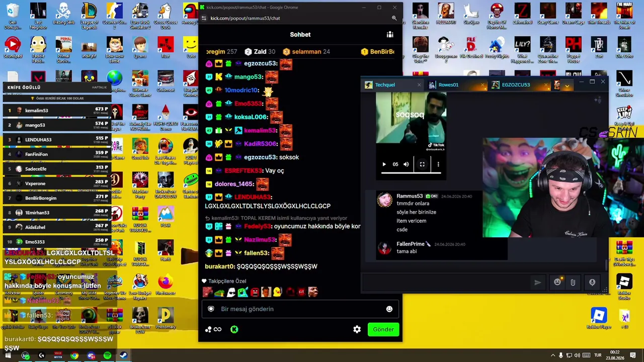Insert the yellow duck emote

[x=277, y=292]
